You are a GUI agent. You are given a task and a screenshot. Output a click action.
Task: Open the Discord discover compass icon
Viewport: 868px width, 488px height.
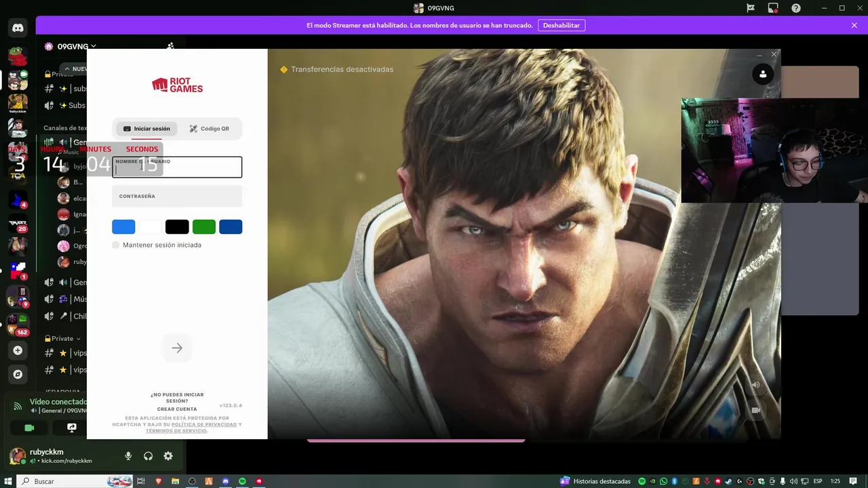click(18, 374)
